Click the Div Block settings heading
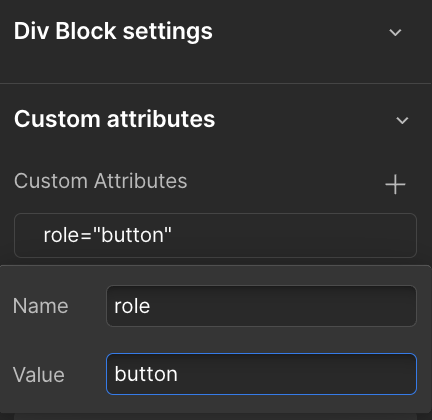Viewport: 432px width, 420px height. [x=113, y=32]
